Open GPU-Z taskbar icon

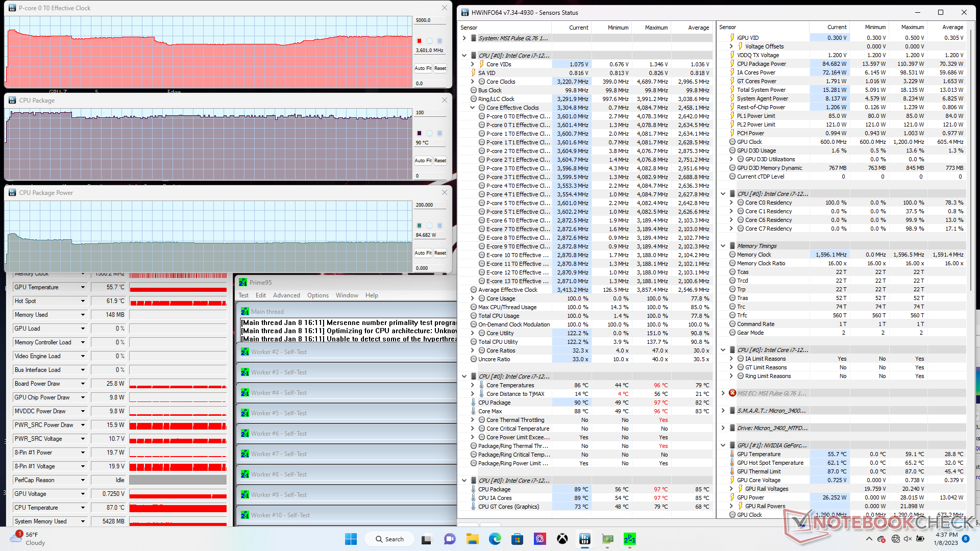point(607,539)
